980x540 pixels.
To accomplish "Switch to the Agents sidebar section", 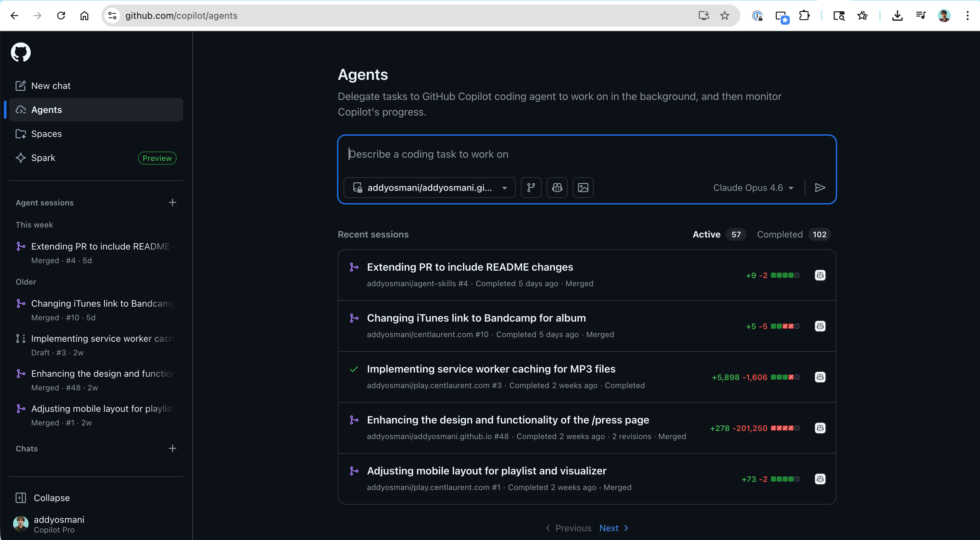I will (46, 110).
